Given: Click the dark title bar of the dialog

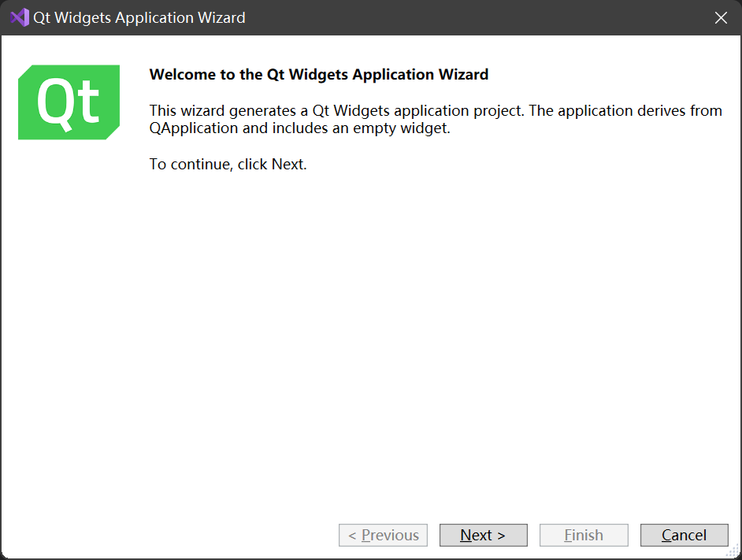Looking at the screenshot, I should [x=433, y=17].
